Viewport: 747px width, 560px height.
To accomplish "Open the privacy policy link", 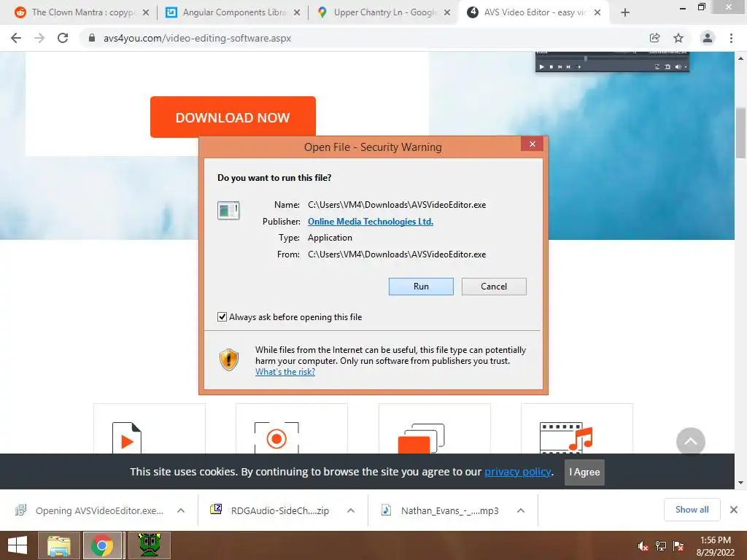I will [518, 472].
